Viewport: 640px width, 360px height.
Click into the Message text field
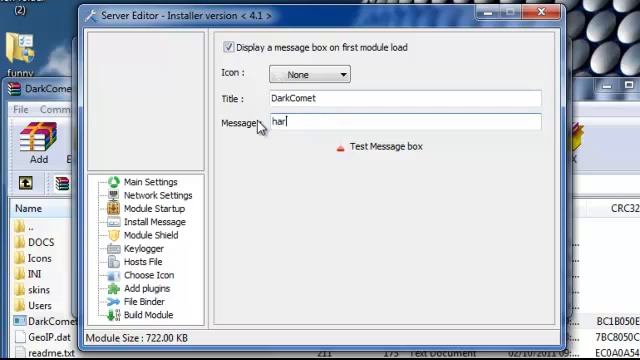tap(405, 122)
